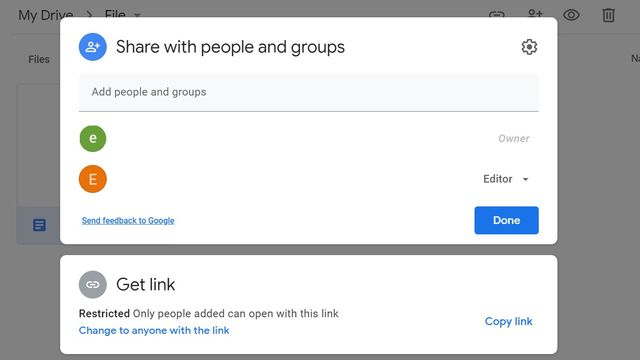Click the get link toolbar icon
The height and width of the screenshot is (360, 640).
pos(497,15)
